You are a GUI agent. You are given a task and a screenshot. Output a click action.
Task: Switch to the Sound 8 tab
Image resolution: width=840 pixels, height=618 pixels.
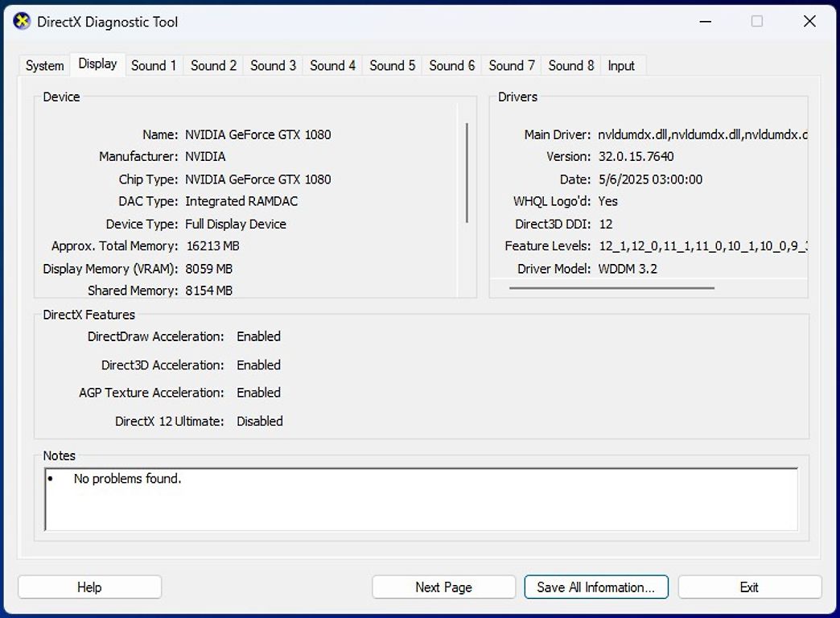[571, 65]
